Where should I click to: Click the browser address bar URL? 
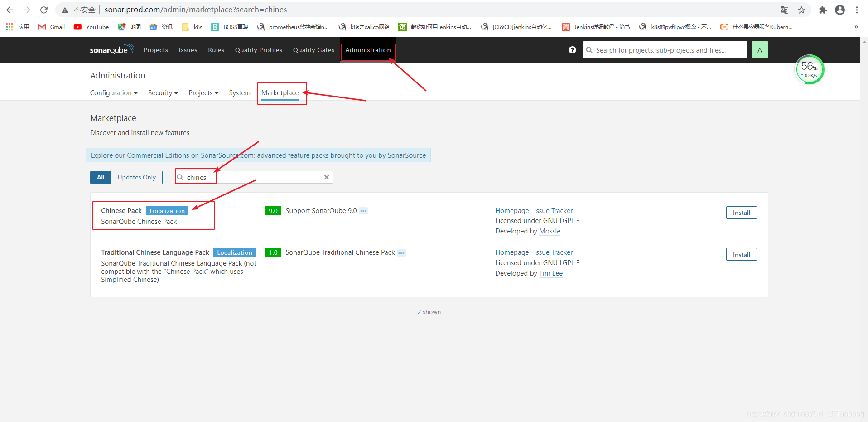tap(196, 10)
